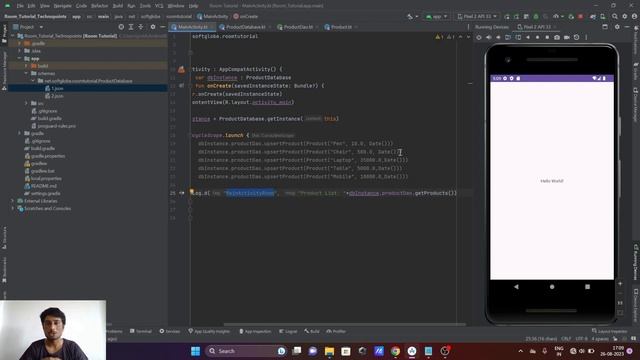The width and height of the screenshot is (640, 360).
Task: Click the emulator toolbar Overview square icon
Action: click(547, 37)
